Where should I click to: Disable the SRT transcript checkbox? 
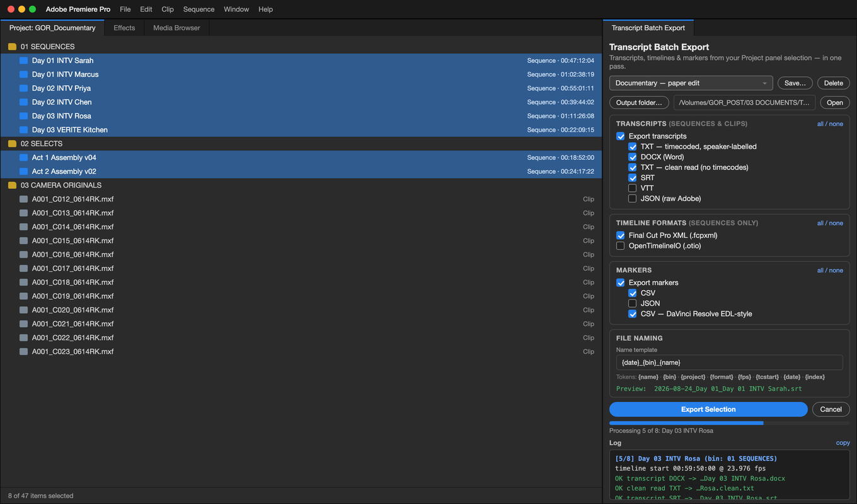633,178
